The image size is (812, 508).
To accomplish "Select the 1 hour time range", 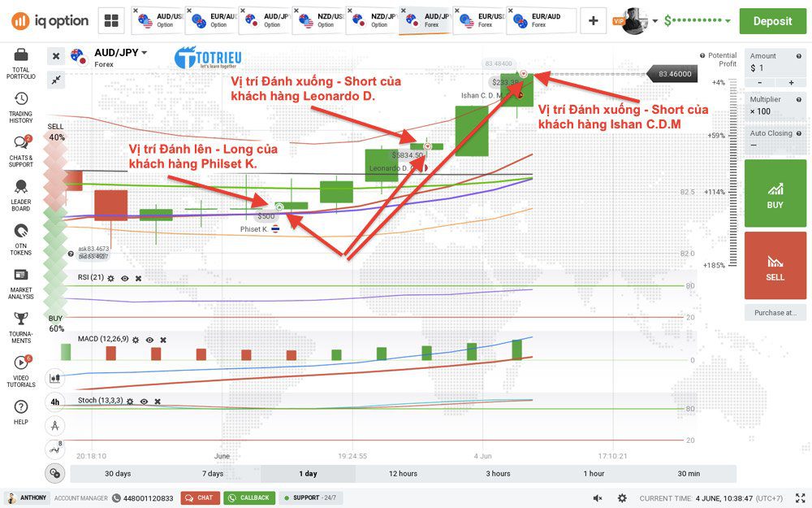I will [594, 474].
